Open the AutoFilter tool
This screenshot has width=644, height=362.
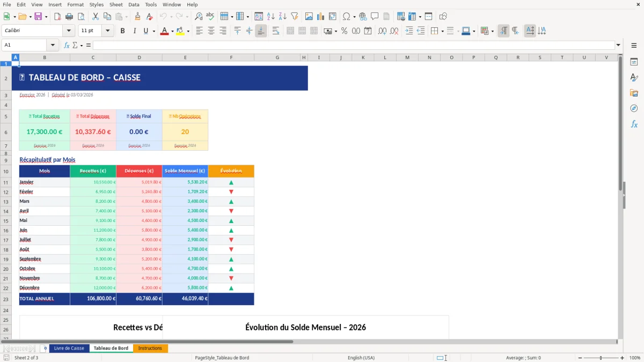(x=294, y=16)
